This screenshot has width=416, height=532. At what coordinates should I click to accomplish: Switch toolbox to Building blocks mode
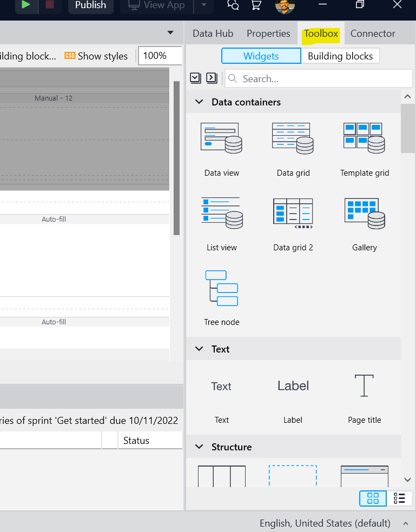340,56
